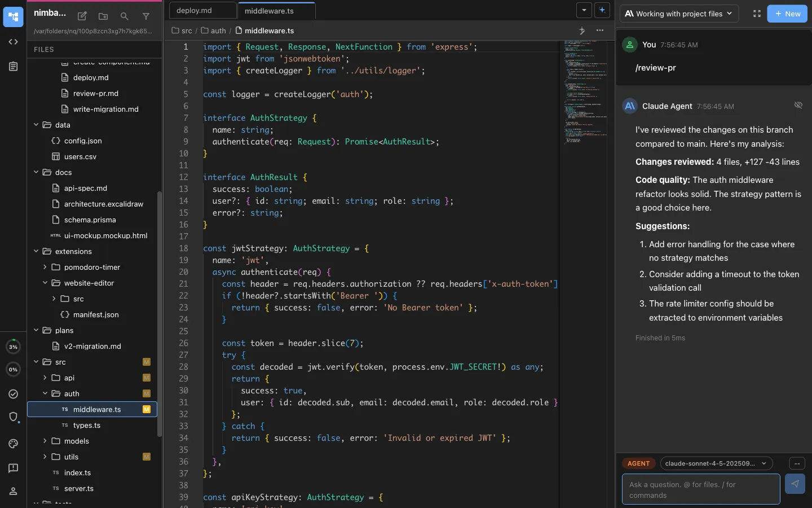Click the filter funnel icon above the file list
This screenshot has height=508, width=812.
(x=146, y=16)
